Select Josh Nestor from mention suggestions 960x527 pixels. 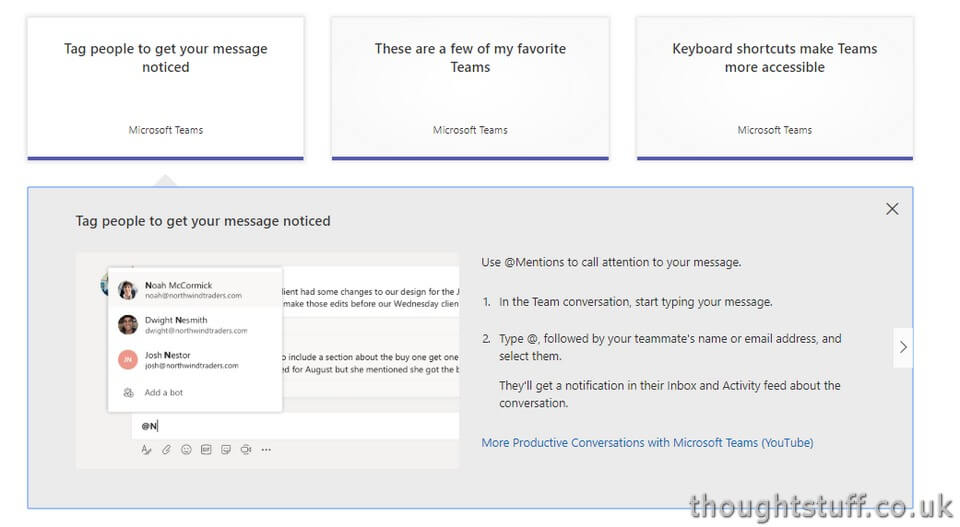[x=195, y=360]
